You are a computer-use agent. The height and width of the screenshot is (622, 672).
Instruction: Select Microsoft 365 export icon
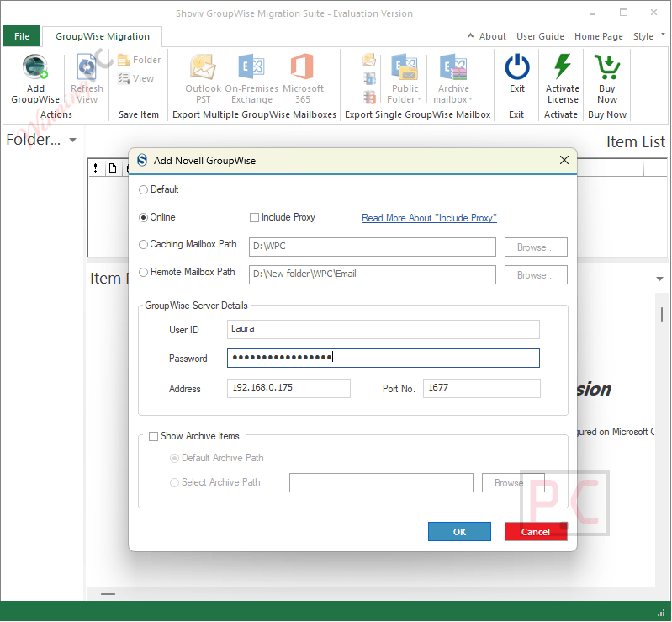point(303,66)
